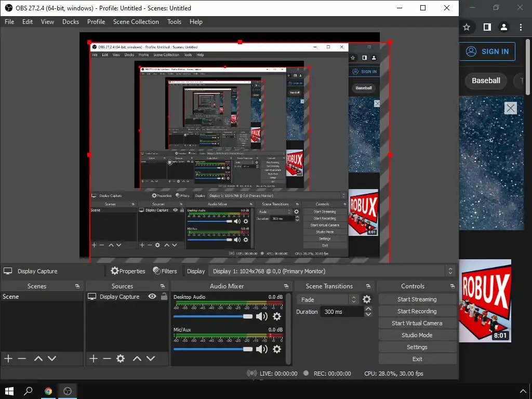Close the ad with X in Chrome
The height and width of the screenshot is (399, 532).
pos(511,108)
